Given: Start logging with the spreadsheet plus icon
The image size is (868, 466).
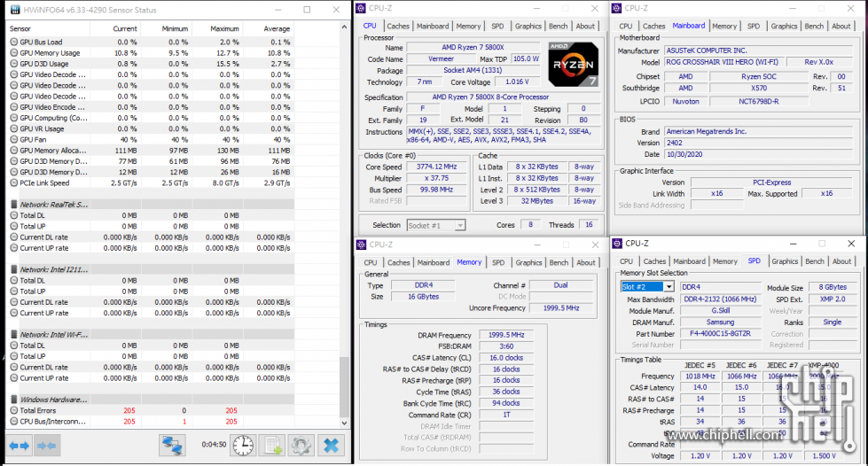Looking at the screenshot, I should [x=272, y=446].
